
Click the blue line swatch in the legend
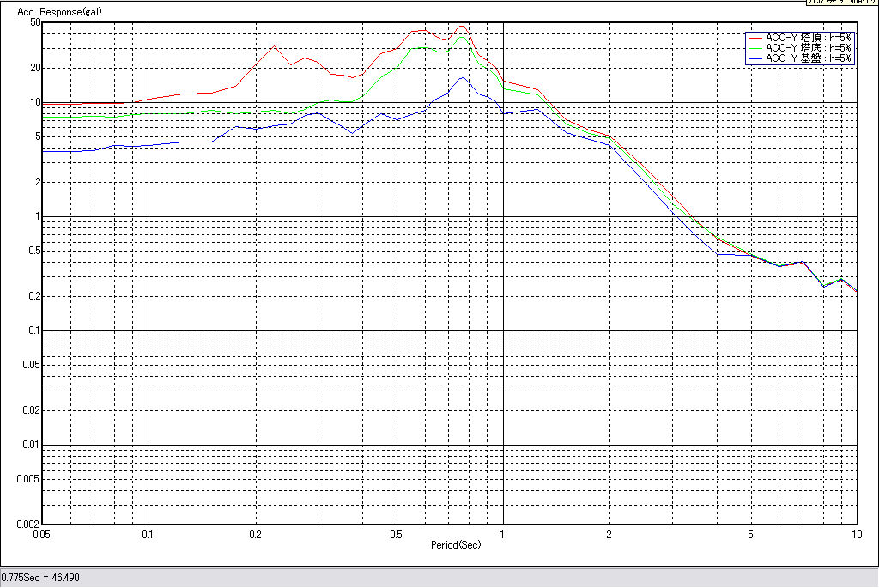pyautogui.click(x=755, y=58)
